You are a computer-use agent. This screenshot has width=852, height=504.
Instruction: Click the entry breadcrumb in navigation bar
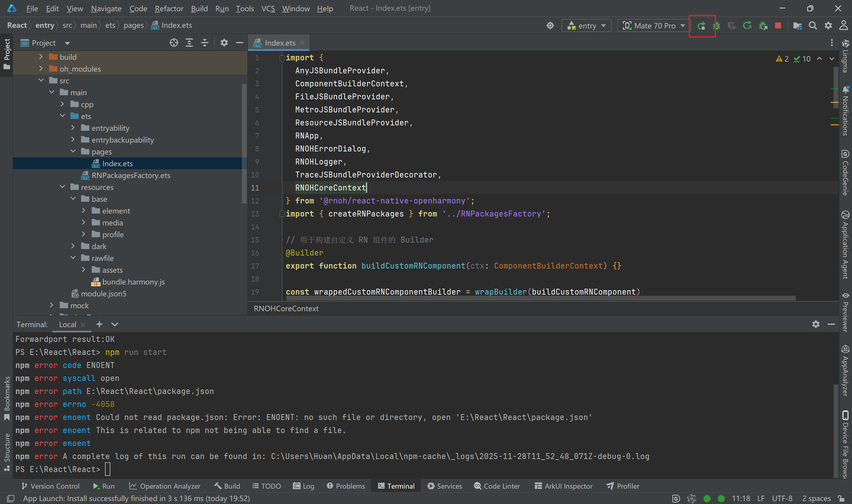pyautogui.click(x=44, y=25)
